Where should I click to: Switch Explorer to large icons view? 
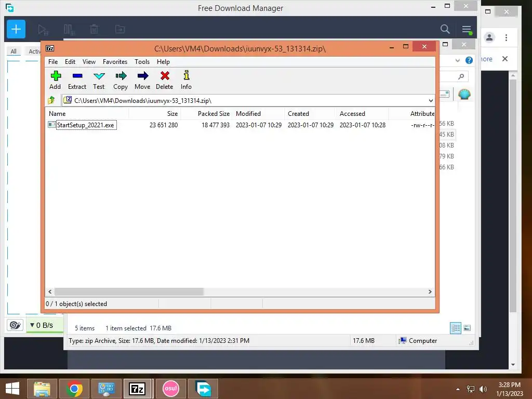467,328
